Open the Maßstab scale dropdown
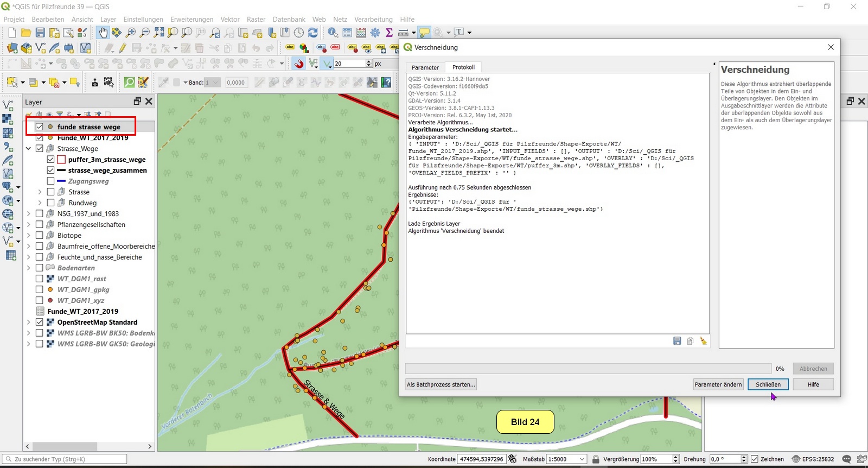 coord(582,459)
